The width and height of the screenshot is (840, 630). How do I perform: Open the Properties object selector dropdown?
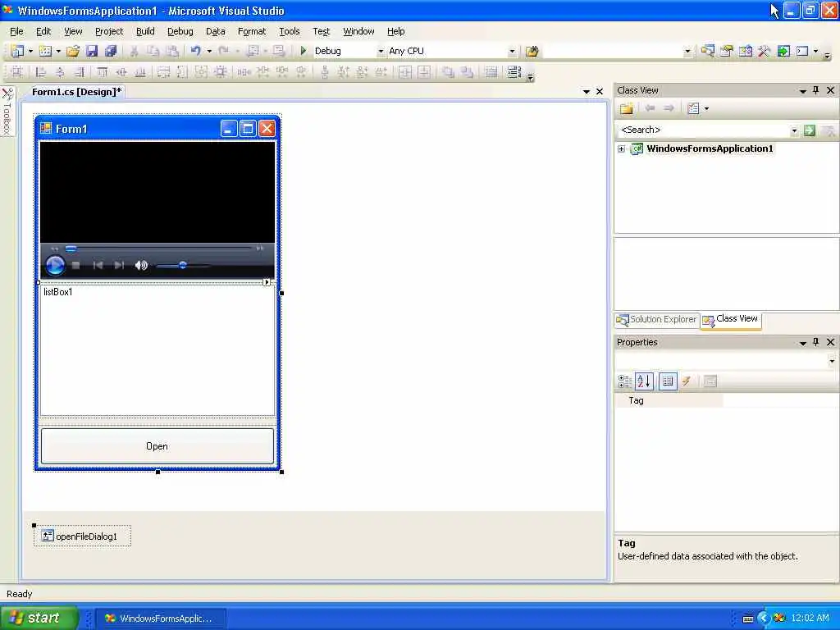[832, 361]
